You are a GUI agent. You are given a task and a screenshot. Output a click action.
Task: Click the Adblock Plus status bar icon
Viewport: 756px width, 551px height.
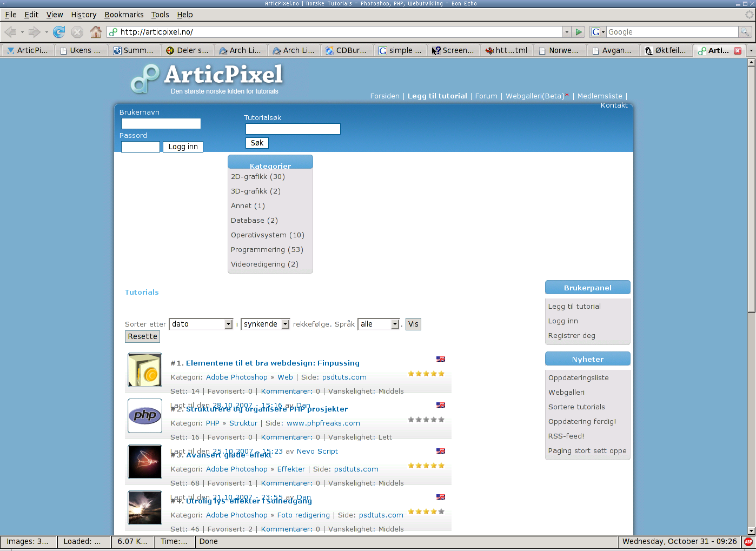point(748,541)
